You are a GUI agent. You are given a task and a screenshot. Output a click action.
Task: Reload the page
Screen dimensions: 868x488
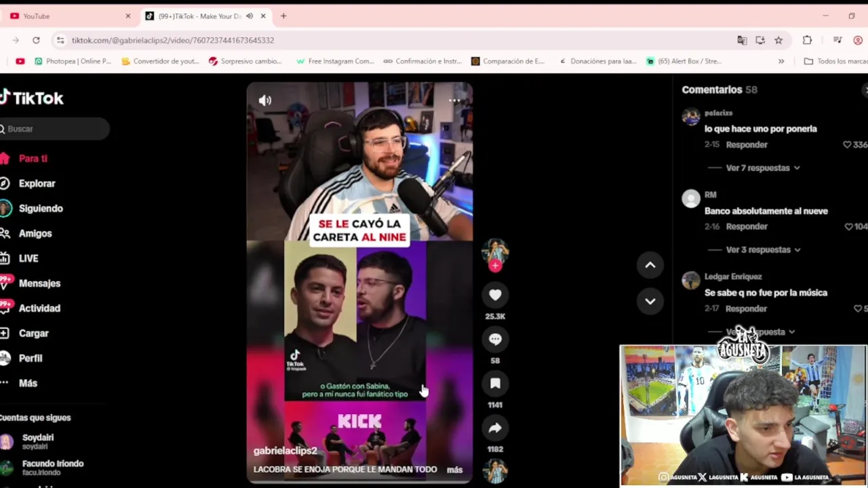coord(36,40)
